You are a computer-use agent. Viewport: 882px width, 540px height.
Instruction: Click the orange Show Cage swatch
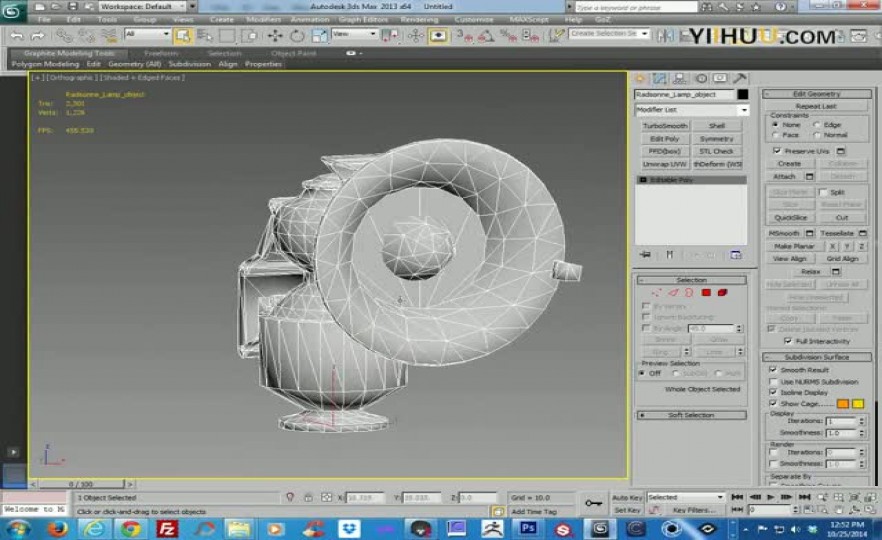[842, 403]
